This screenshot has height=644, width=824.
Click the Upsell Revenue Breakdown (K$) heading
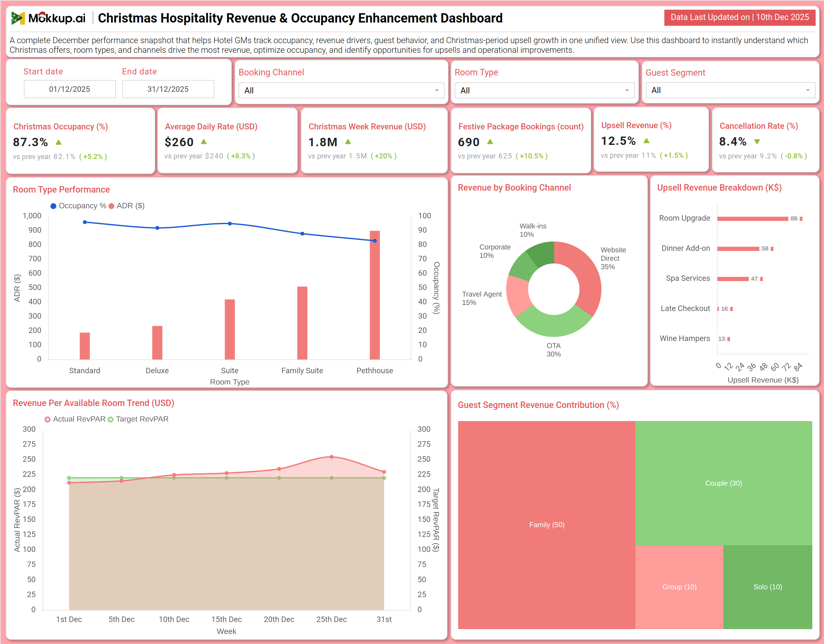(719, 188)
